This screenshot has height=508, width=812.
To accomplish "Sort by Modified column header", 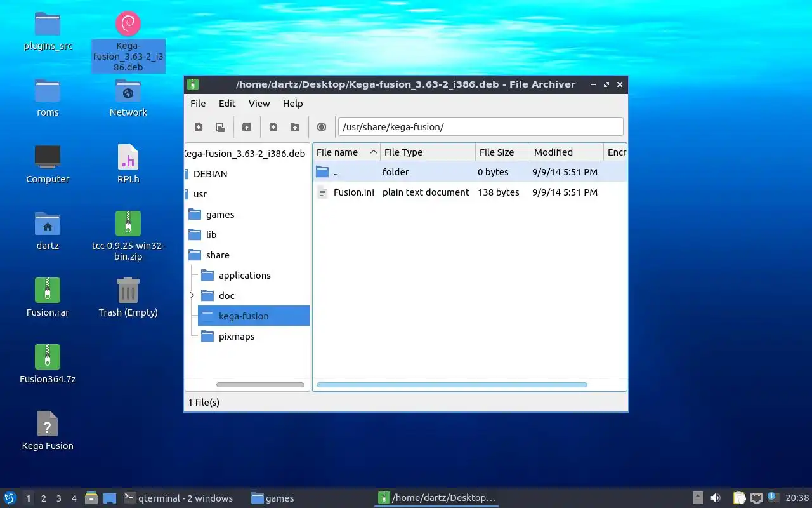I will point(566,152).
